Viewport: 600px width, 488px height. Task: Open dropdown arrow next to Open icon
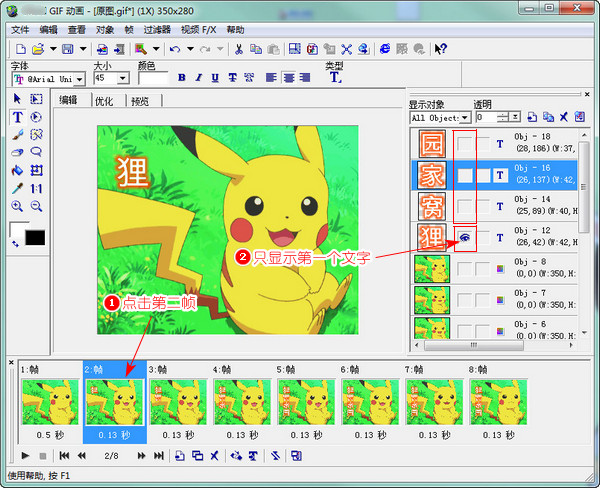click(x=53, y=49)
